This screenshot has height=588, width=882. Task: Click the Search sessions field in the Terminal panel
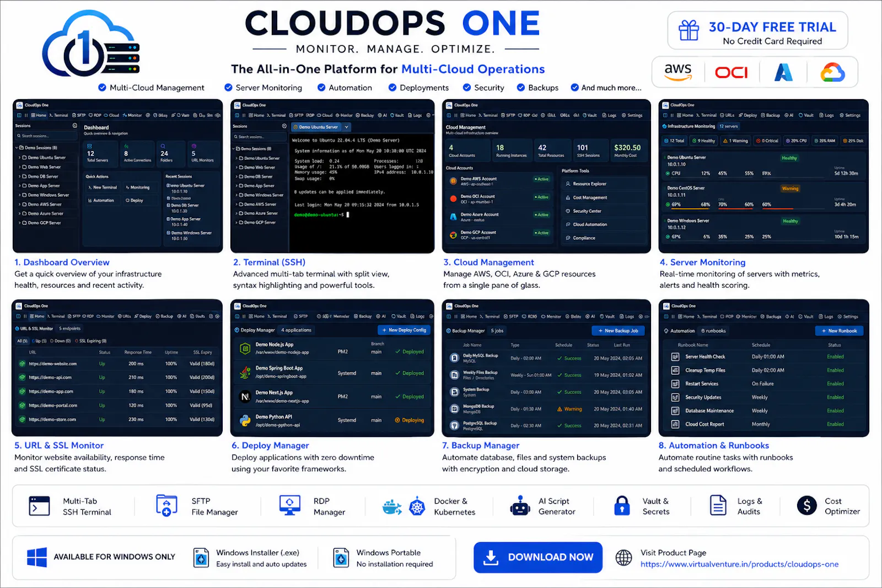[259, 137]
